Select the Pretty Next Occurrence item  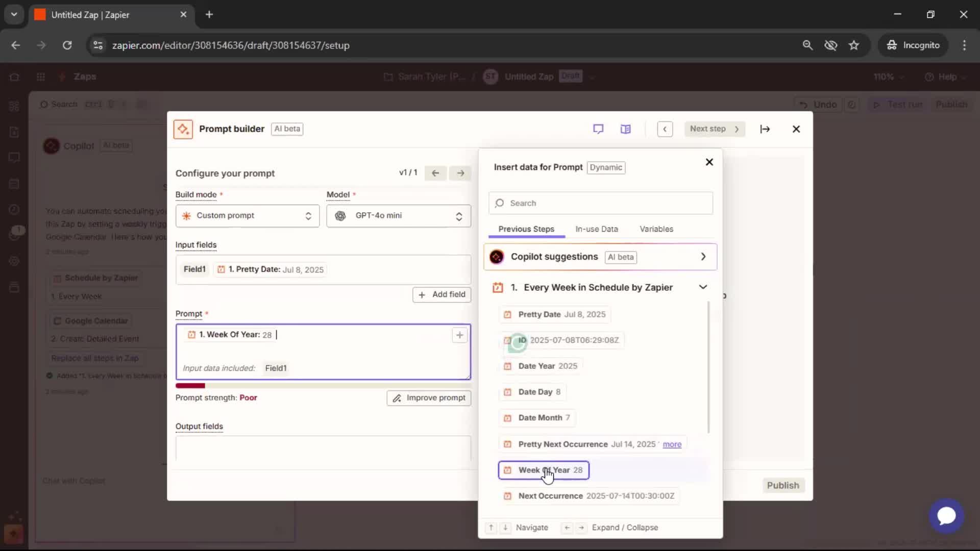click(x=593, y=444)
